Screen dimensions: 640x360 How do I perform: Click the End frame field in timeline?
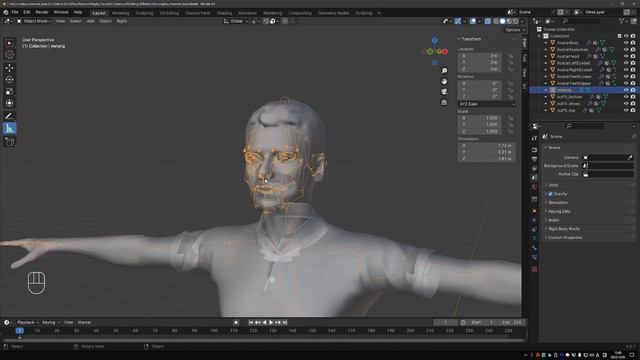pyautogui.click(x=512, y=322)
